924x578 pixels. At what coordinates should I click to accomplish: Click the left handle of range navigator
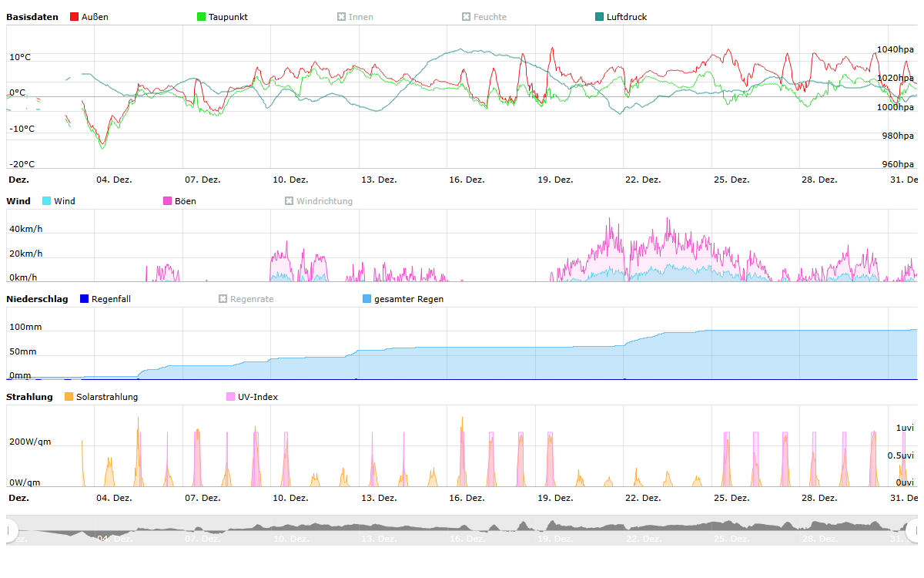(x=11, y=530)
